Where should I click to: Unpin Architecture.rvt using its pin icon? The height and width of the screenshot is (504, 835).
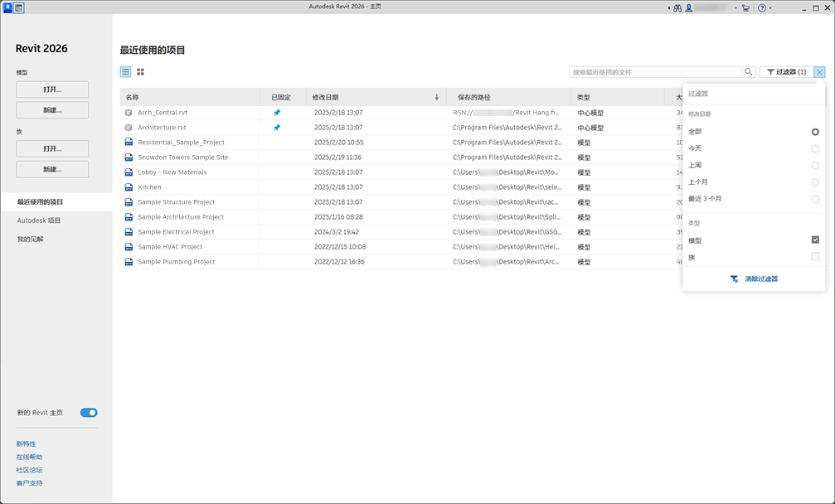277,128
